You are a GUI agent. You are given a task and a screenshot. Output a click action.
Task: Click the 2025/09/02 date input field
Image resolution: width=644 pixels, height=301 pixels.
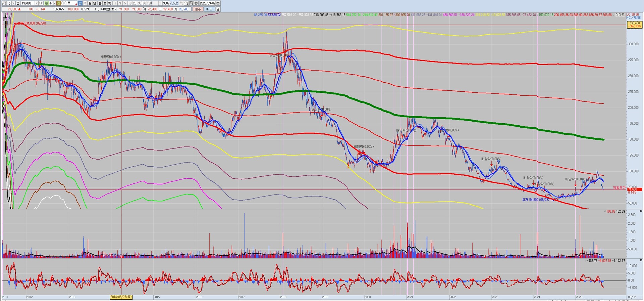[207, 3]
